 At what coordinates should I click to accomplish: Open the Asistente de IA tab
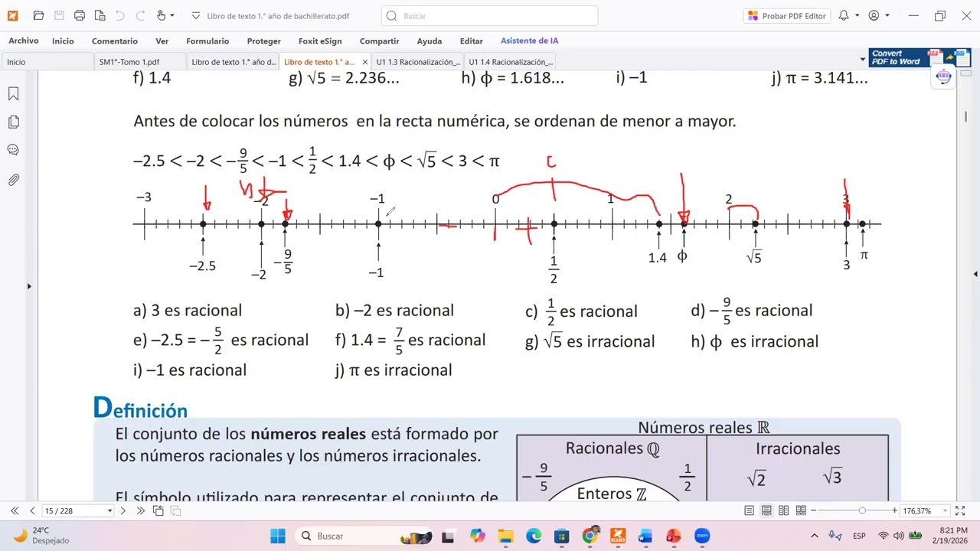(529, 41)
